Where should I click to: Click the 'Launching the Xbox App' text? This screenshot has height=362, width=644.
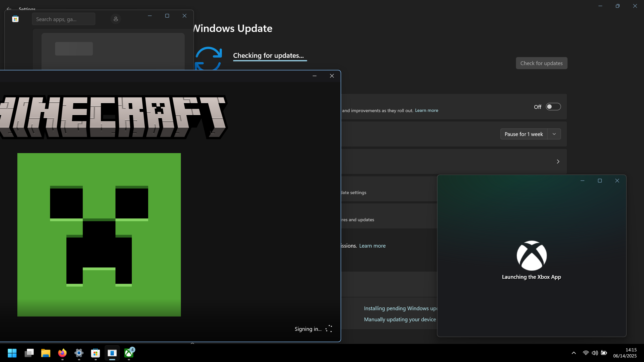coord(532,277)
